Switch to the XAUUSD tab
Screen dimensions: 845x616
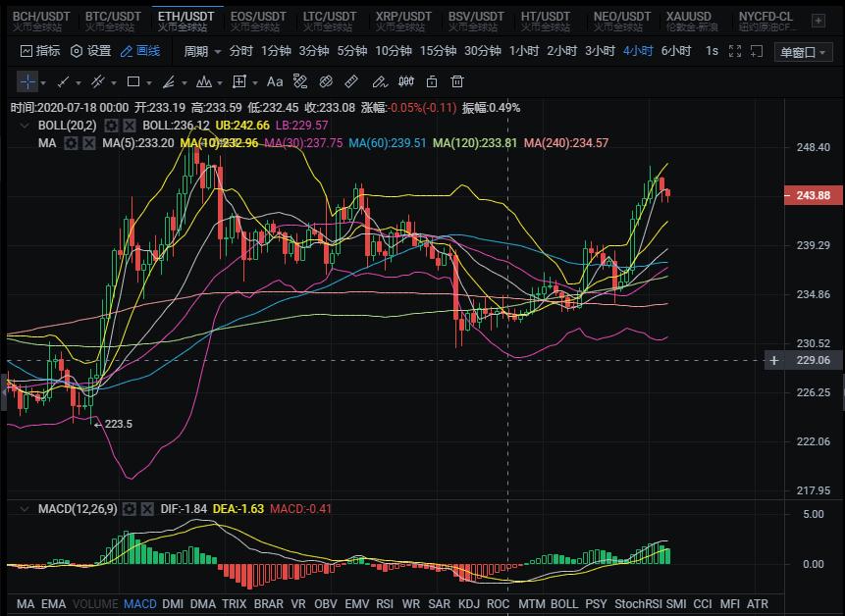693,21
